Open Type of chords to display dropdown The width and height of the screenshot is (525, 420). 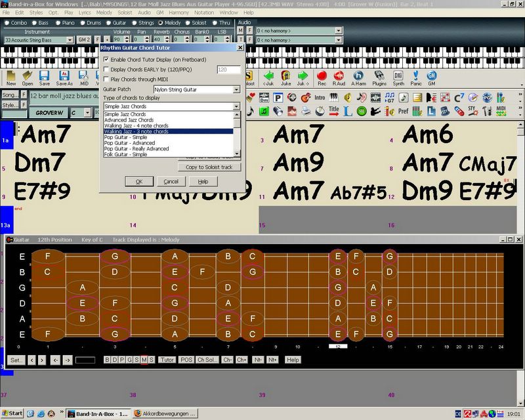[236, 106]
